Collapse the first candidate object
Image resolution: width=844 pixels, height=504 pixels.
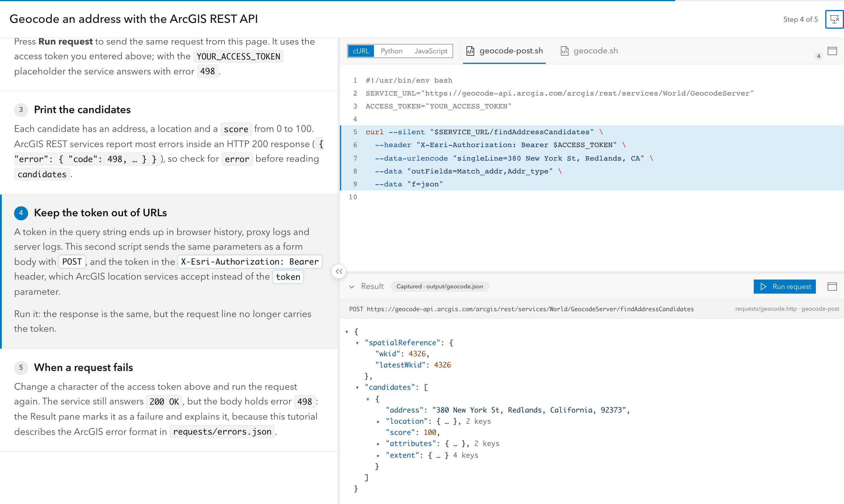tap(368, 399)
